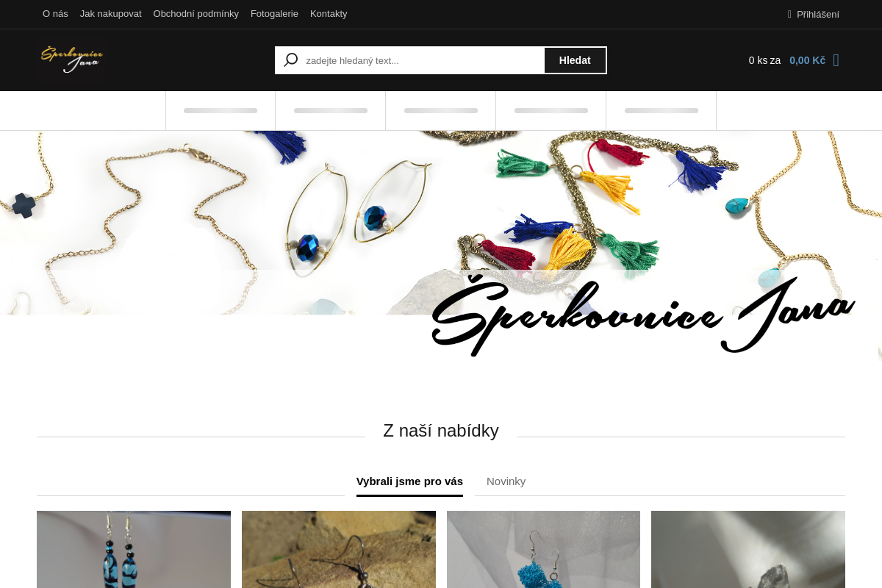The image size is (882, 588).
Task: Click the Hledat search button
Action: (575, 60)
